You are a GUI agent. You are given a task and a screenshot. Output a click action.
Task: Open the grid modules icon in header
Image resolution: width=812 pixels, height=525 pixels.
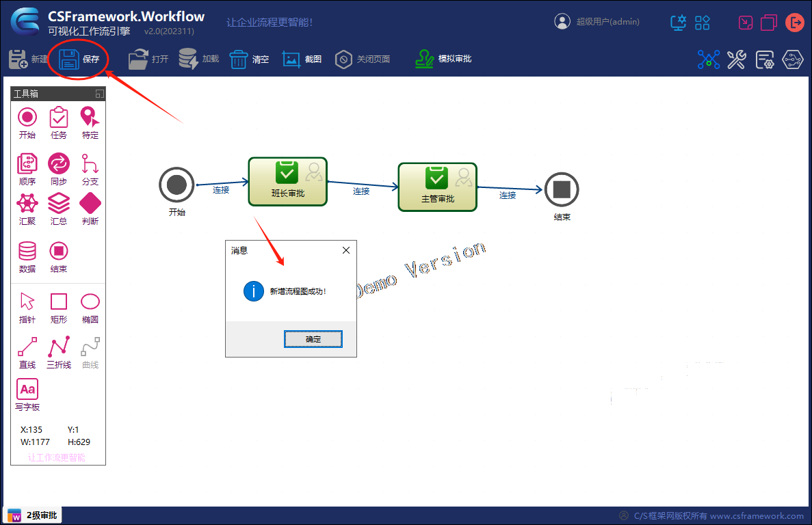(x=703, y=23)
